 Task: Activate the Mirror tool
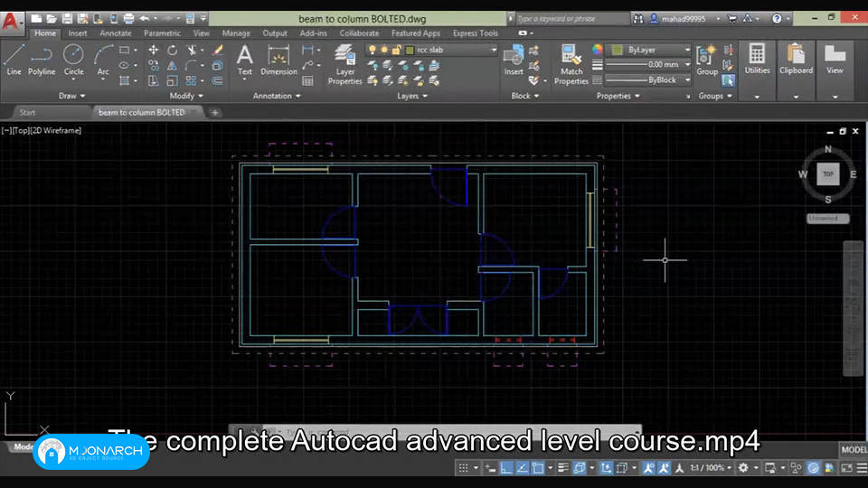[172, 66]
